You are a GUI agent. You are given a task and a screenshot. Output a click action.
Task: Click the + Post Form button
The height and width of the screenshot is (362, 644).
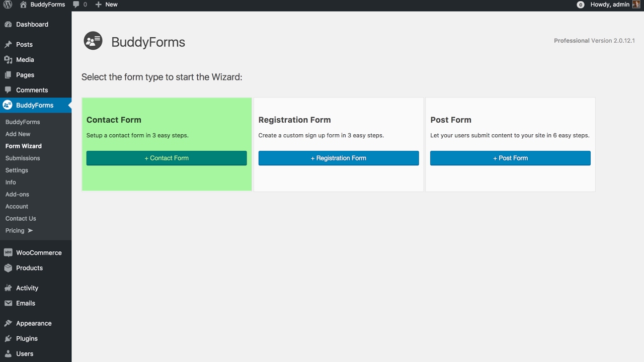[x=510, y=158]
